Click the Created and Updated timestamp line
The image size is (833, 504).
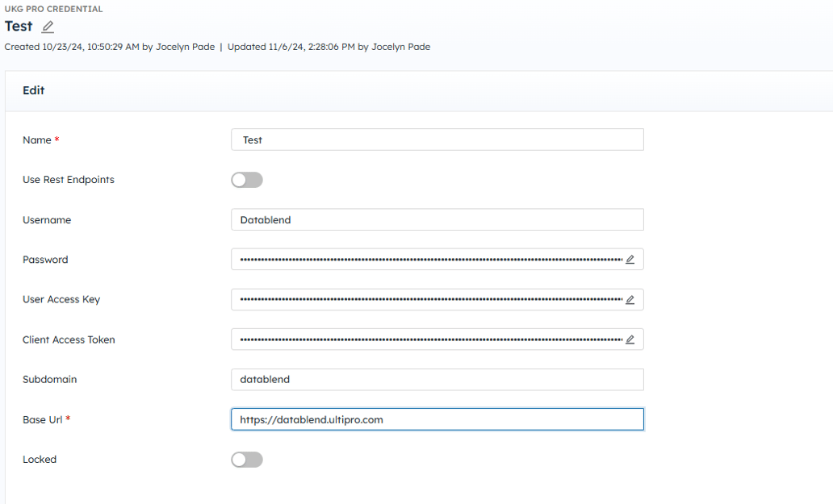click(217, 47)
